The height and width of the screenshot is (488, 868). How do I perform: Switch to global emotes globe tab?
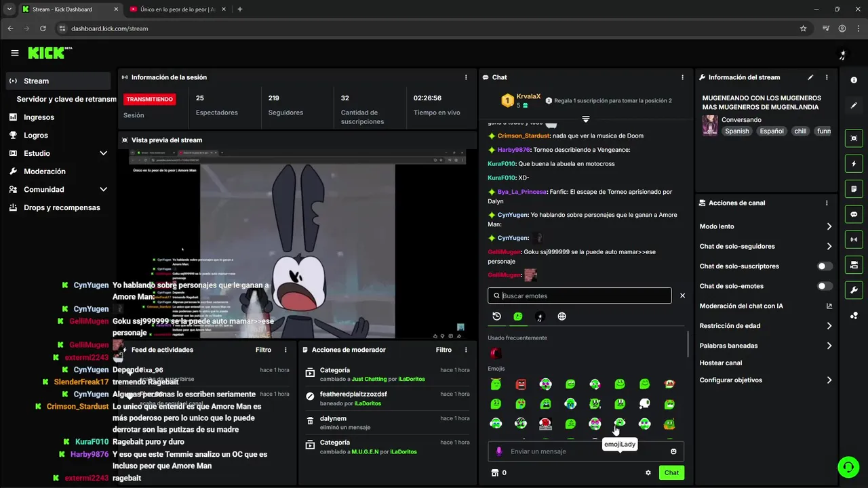point(561,317)
